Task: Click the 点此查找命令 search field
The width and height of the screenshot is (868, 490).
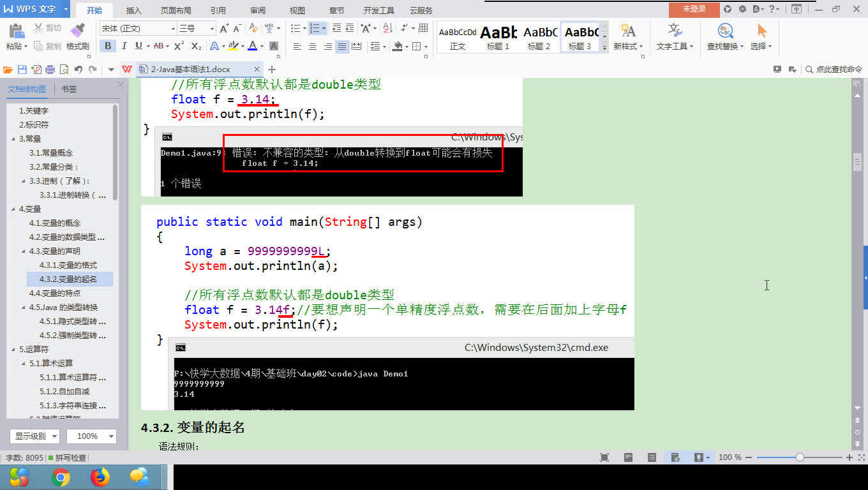Action: pos(834,70)
